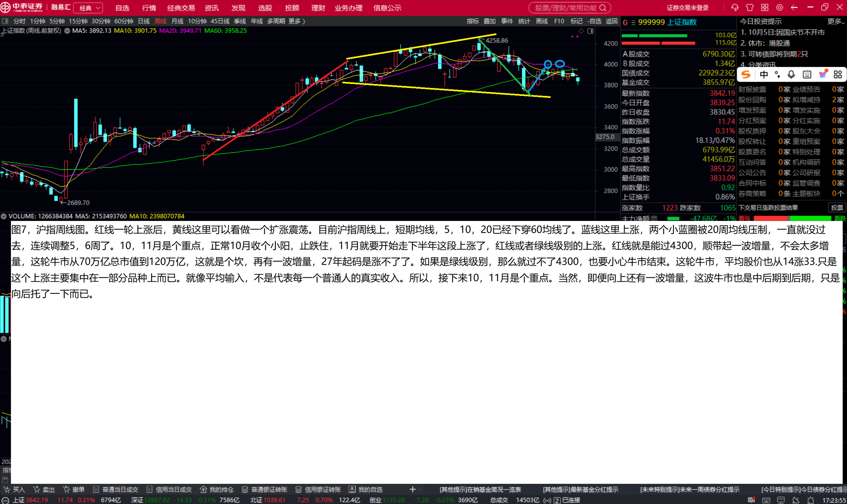This screenshot has height=504, width=847.
Task: Click the 买入 shopping cart icon
Action: (7, 489)
